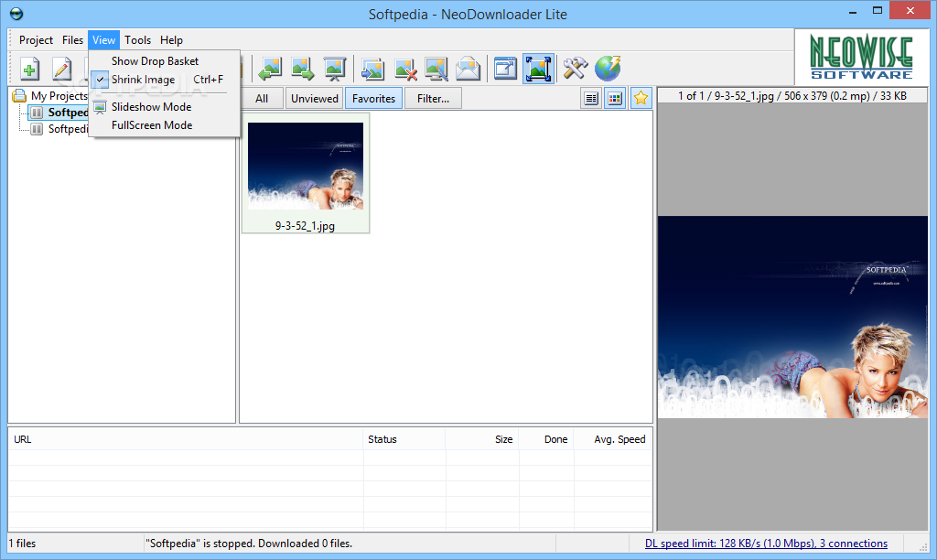Show All images filter
Screen dimensions: 937x560
(262, 99)
